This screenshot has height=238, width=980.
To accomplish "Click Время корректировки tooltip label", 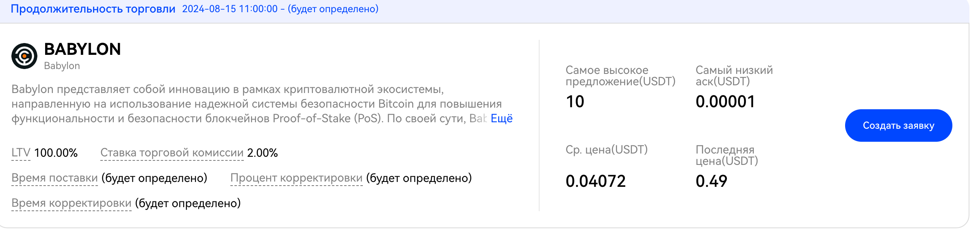I will [x=72, y=203].
